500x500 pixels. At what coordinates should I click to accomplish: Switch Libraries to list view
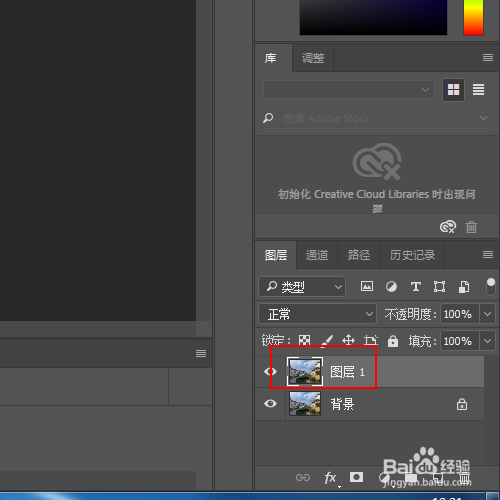coord(478,90)
